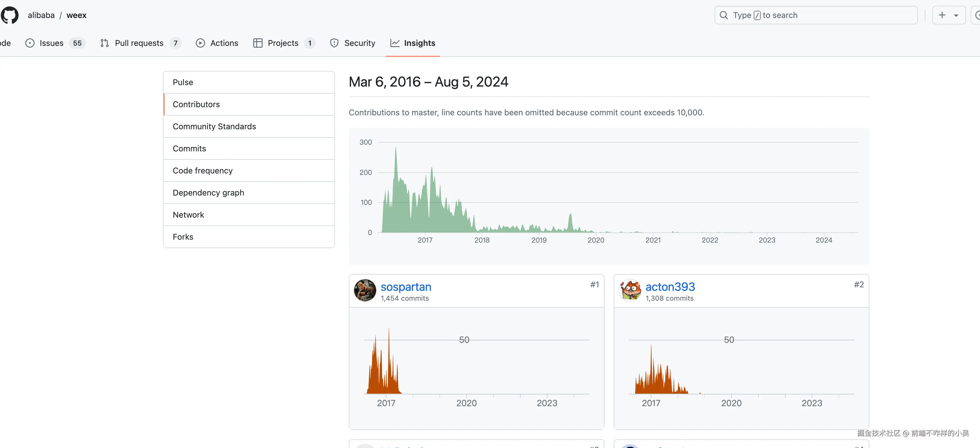Click the Pull requests icon
The image size is (980, 448).
tap(105, 43)
